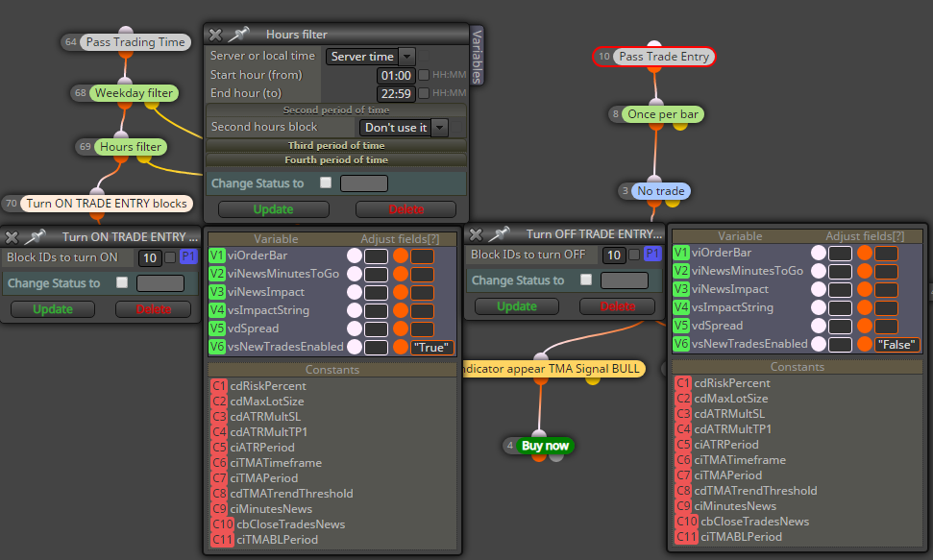Viewport: 933px width, 560px height.
Task: Click the pin icon on Hours filter panel
Action: 238,35
